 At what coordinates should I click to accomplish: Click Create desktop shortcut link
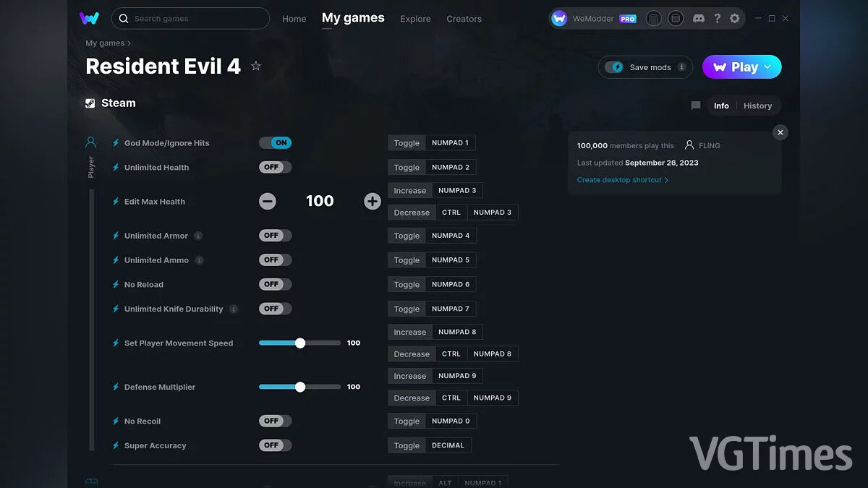tap(623, 180)
